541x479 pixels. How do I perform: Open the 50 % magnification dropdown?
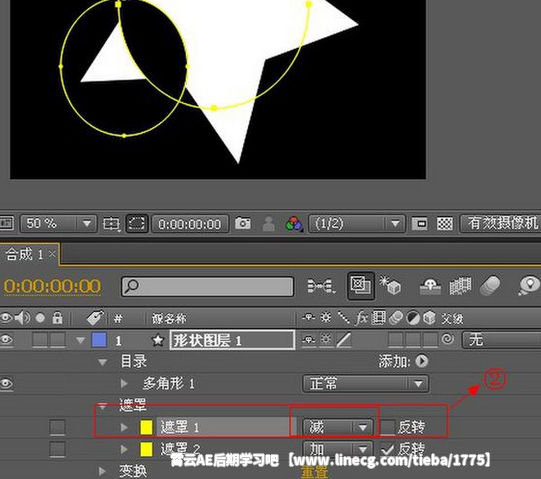59,224
